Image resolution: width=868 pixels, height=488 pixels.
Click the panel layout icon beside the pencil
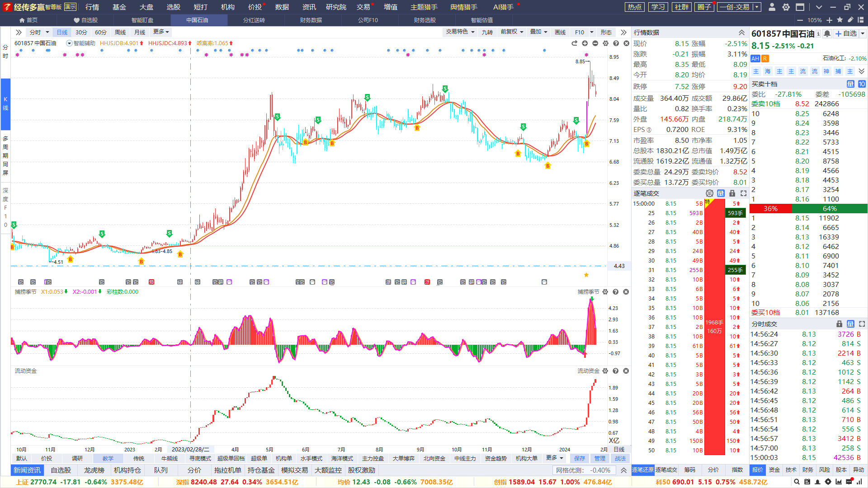(x=861, y=20)
